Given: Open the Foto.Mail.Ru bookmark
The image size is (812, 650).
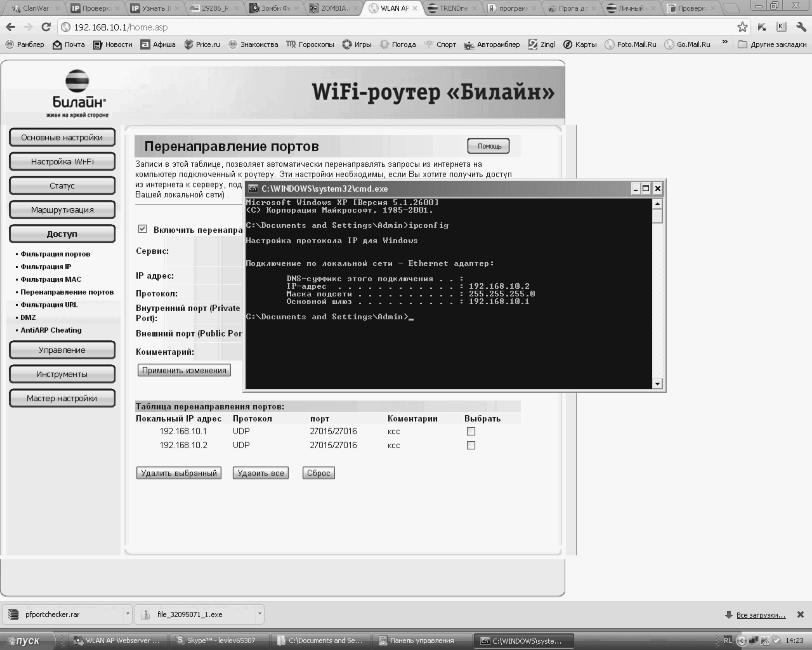Looking at the screenshot, I should coord(631,45).
